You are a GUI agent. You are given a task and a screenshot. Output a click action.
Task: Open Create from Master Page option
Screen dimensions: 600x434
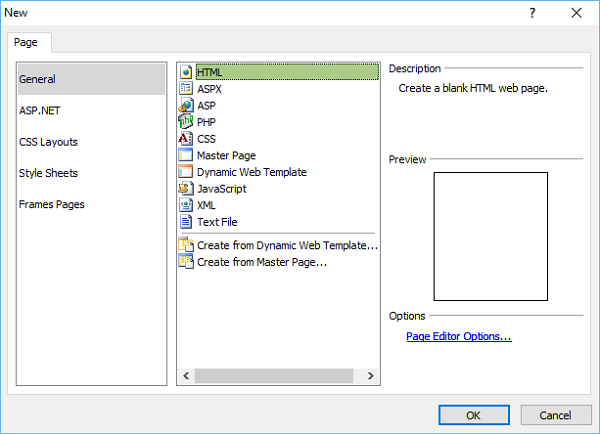point(261,262)
